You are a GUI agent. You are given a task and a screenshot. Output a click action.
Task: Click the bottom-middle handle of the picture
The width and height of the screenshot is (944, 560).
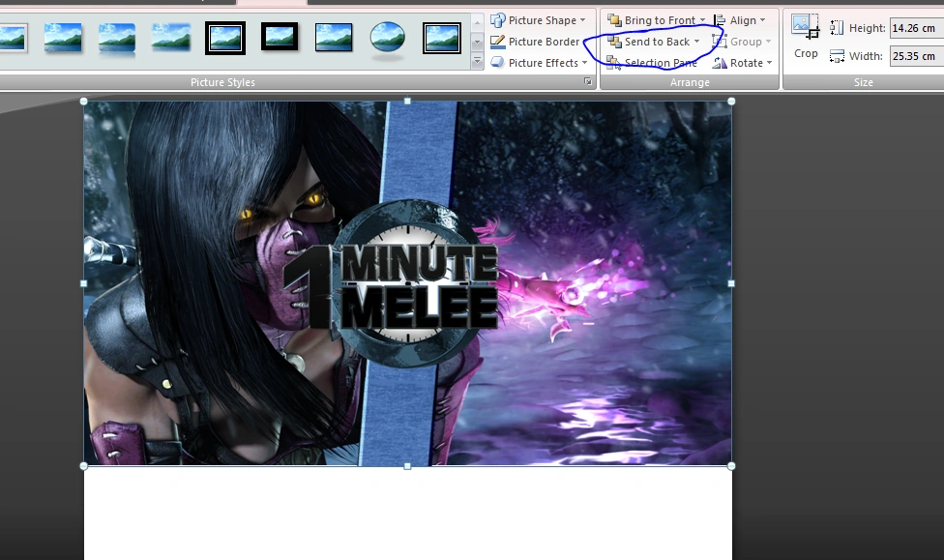pos(407,466)
